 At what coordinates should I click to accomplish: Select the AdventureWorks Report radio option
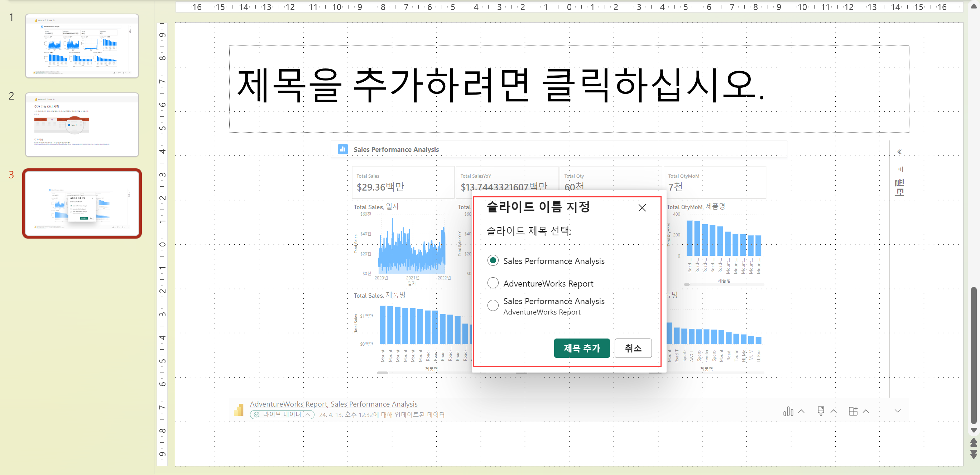click(x=493, y=283)
